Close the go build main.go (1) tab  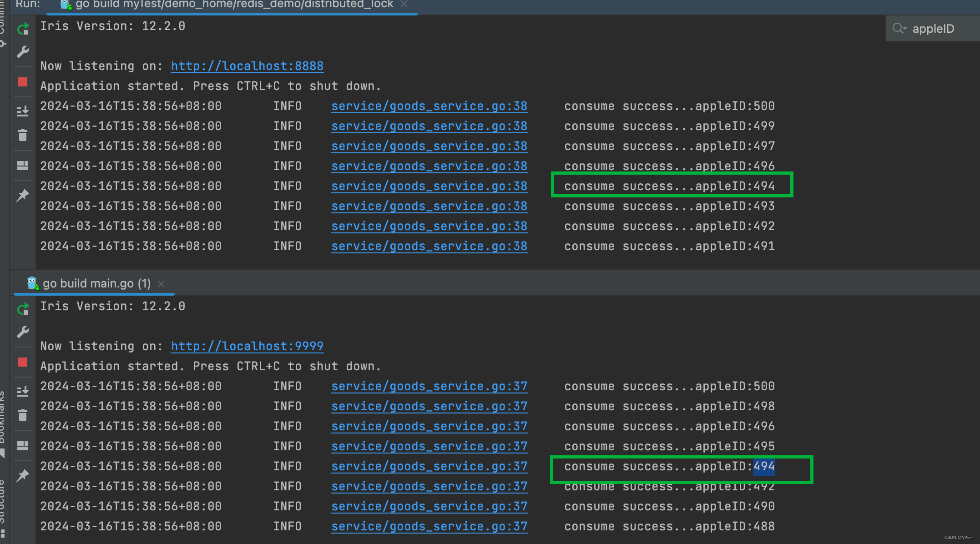[x=161, y=284]
